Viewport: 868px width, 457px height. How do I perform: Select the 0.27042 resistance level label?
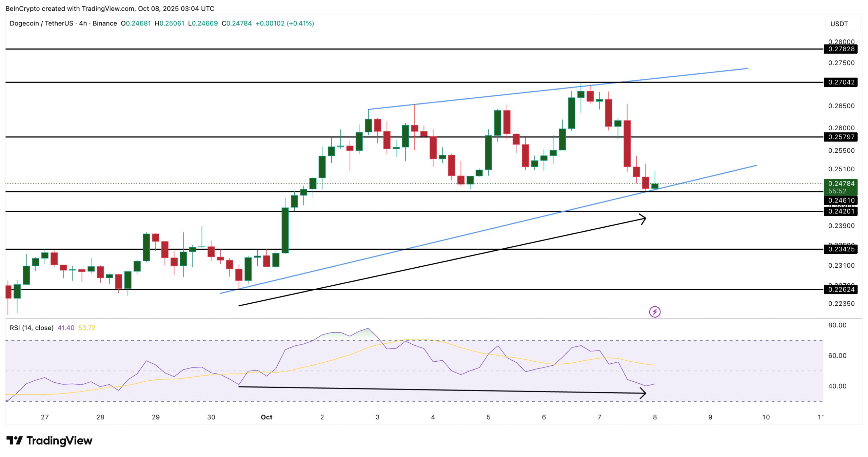click(840, 82)
